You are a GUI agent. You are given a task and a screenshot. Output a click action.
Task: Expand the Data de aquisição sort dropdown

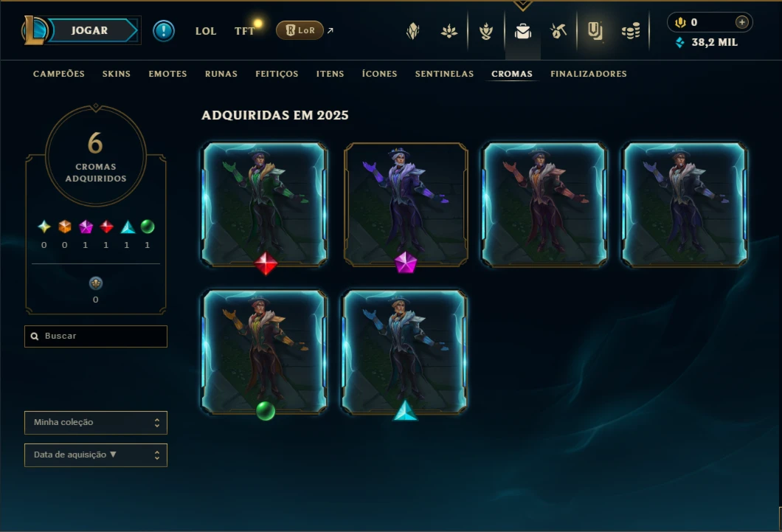click(x=96, y=455)
